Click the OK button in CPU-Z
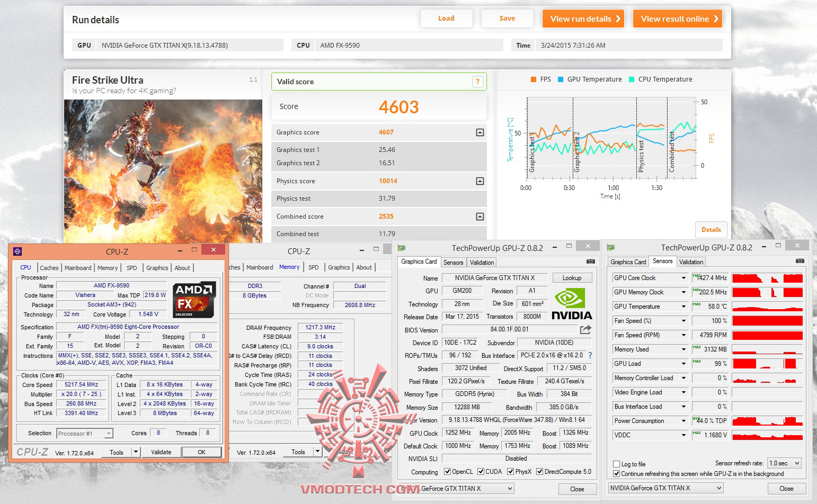Screen dimensions: 817x504 click(202, 452)
